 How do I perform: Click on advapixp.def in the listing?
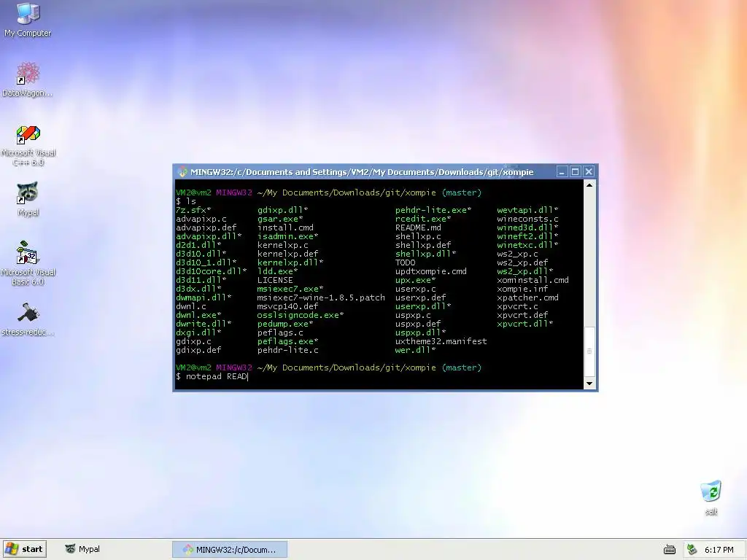(206, 227)
